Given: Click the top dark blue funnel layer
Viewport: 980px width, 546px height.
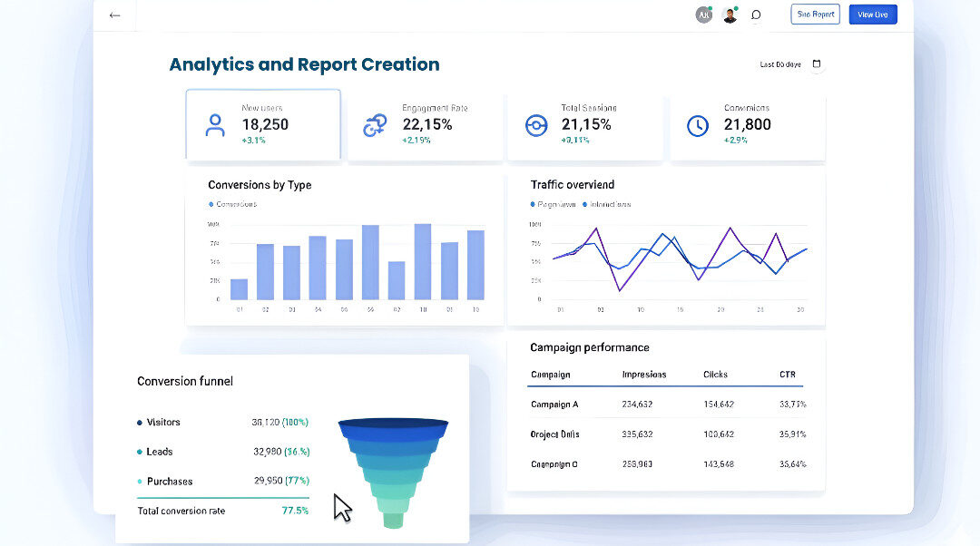Looking at the screenshot, I should pyautogui.click(x=393, y=424).
